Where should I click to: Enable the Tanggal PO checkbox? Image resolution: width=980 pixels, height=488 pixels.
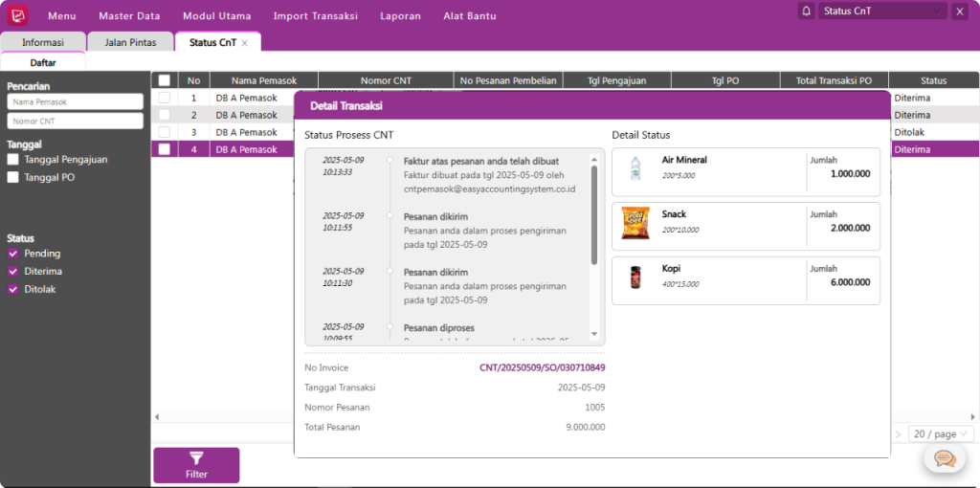click(13, 177)
